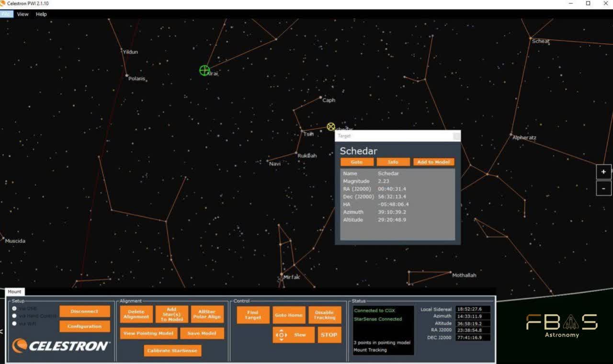Hit the STOP button

tap(329, 335)
